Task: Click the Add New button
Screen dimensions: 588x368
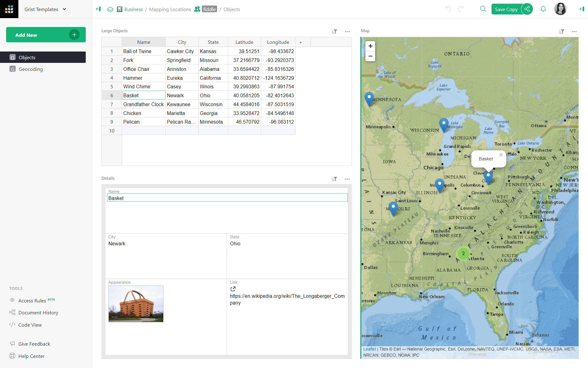Action: tap(46, 35)
